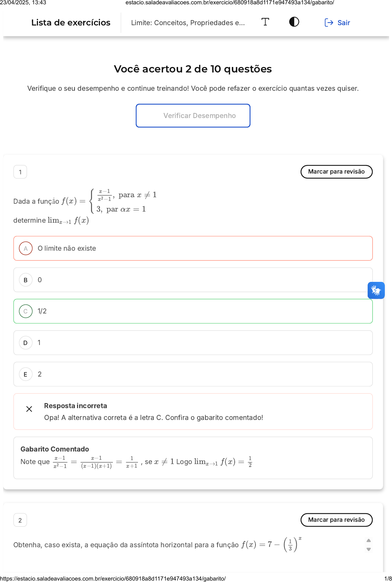Click the question number 1 badge
The image size is (392, 582).
[x=20, y=172]
